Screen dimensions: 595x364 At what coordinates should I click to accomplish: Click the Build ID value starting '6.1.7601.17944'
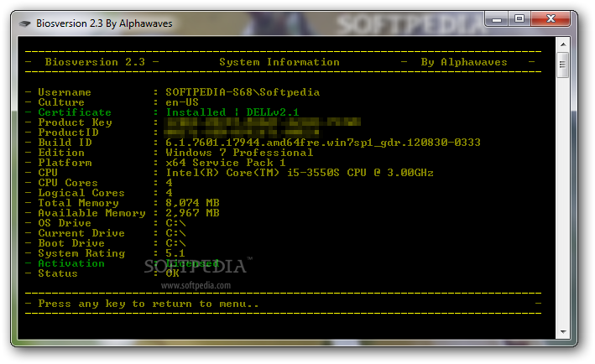323,143
